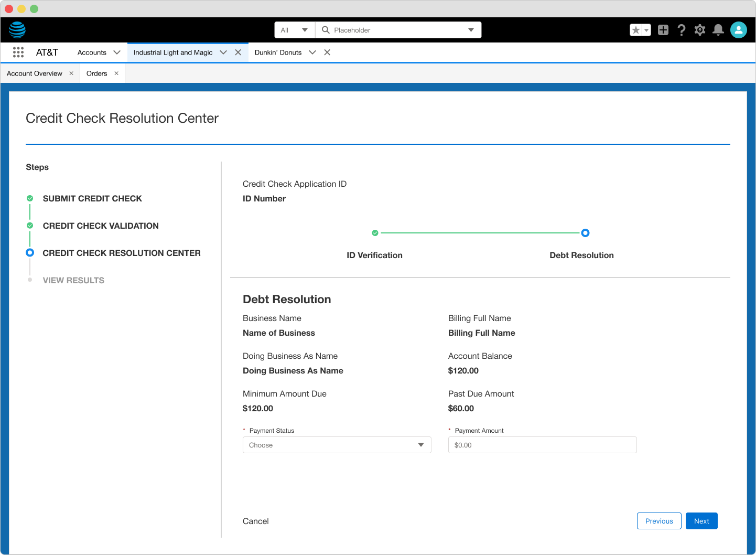The width and height of the screenshot is (756, 555).
Task: Click the Placeholder search field
Action: [x=398, y=30]
